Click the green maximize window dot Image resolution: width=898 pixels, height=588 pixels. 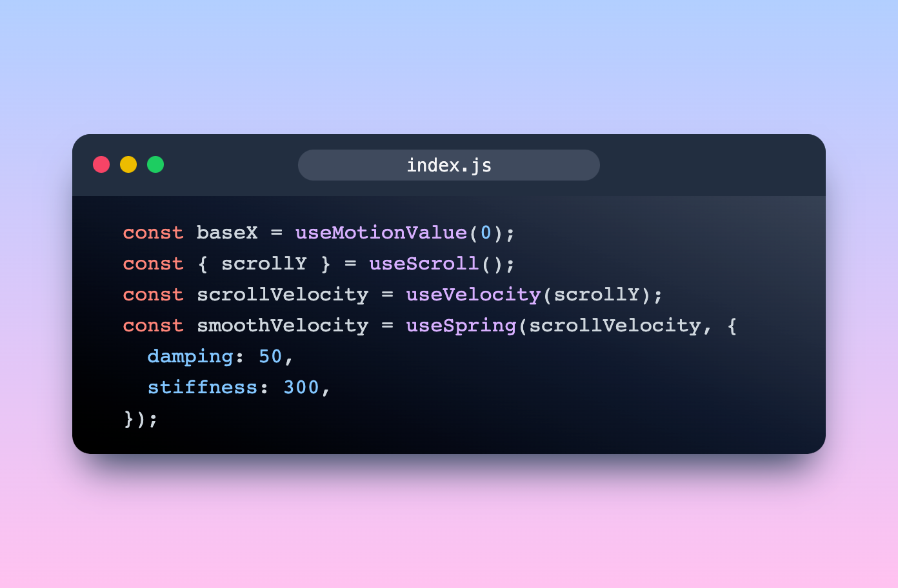[x=155, y=164]
